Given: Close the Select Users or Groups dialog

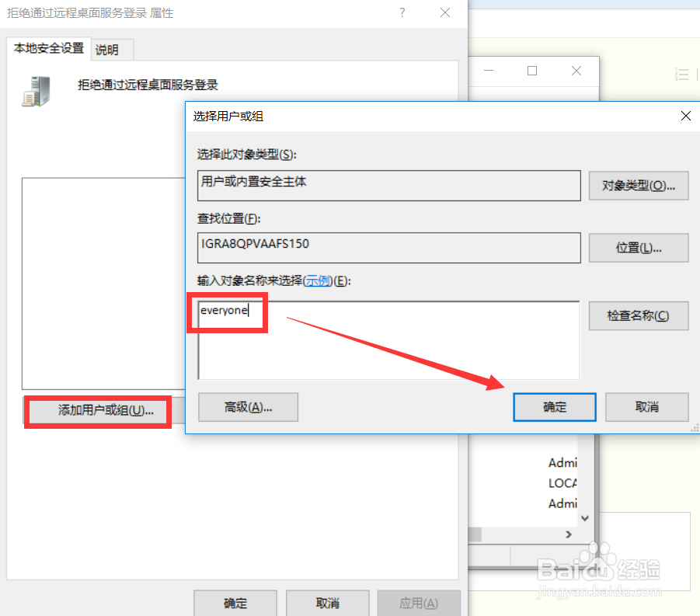Looking at the screenshot, I should pos(685,116).
